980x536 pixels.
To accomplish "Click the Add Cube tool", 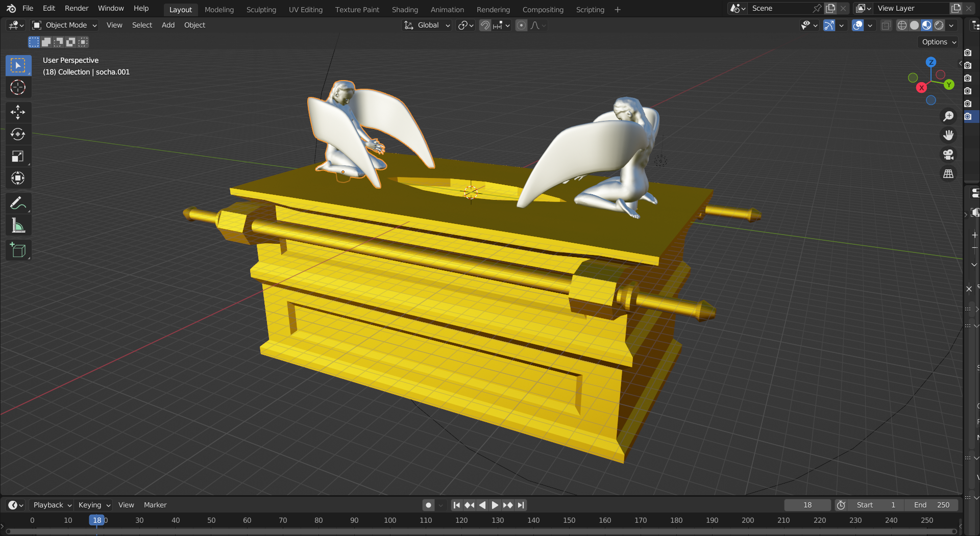I will tap(18, 250).
